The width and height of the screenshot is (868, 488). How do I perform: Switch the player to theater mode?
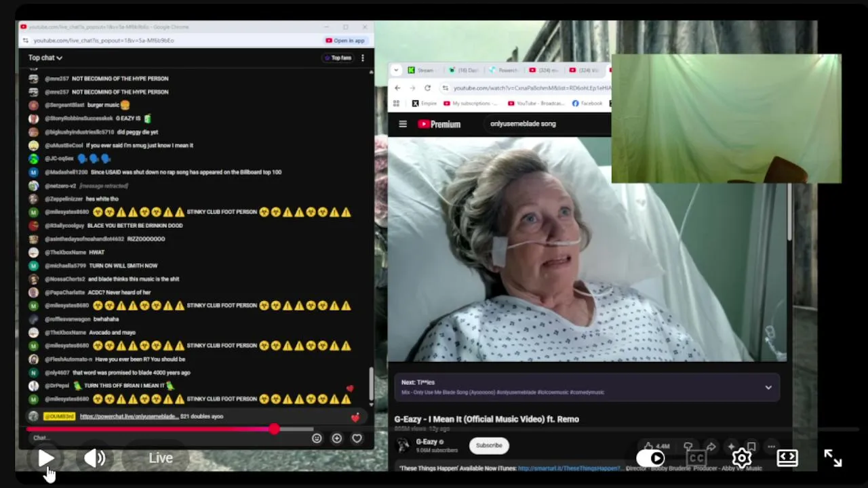(787, 459)
